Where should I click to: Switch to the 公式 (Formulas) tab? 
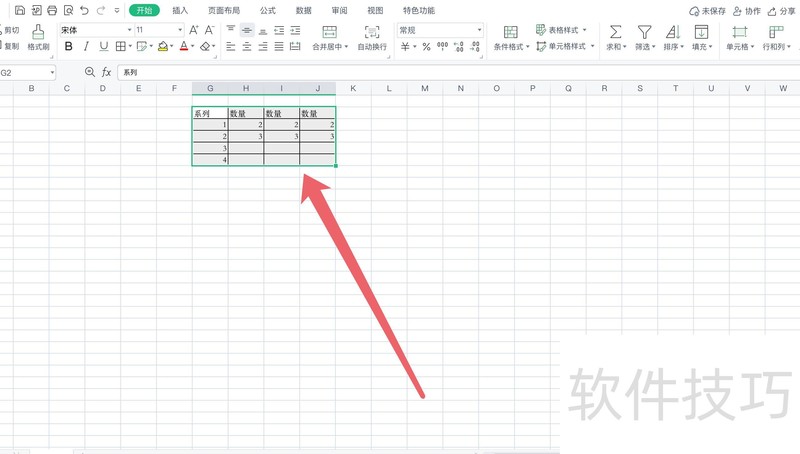click(268, 10)
